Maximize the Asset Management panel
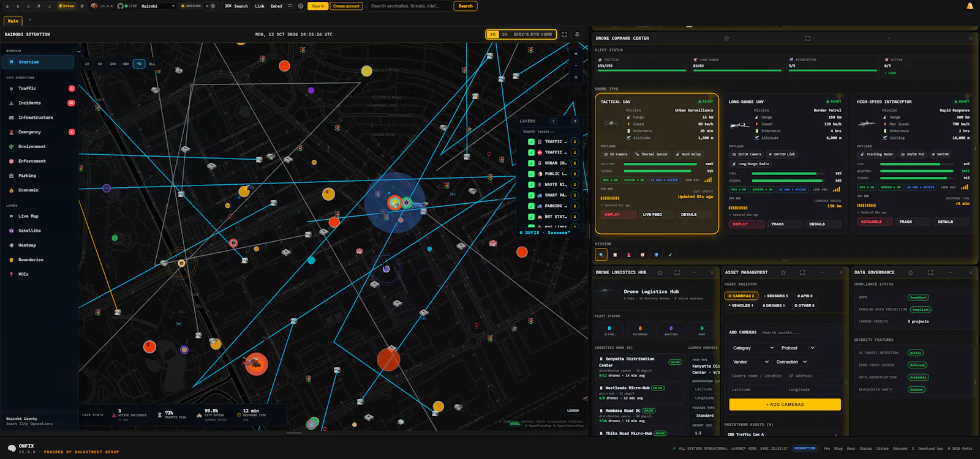 click(x=802, y=272)
